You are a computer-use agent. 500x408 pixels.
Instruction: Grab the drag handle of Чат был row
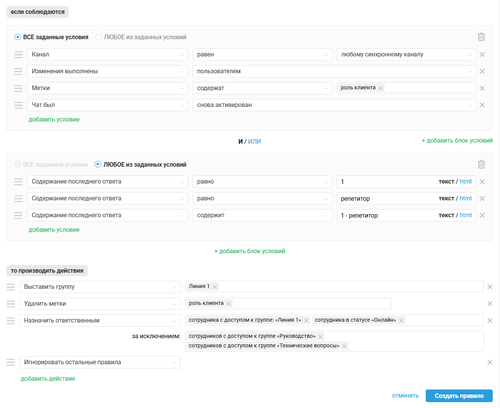tap(18, 105)
